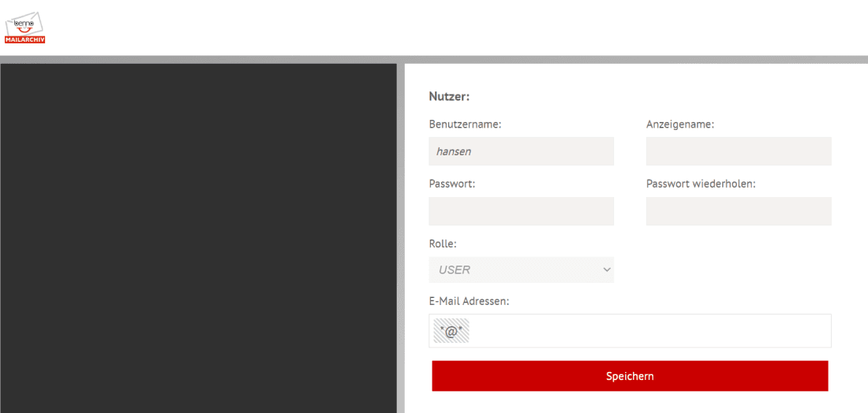868x413 pixels.
Task: Click into the Passwort field
Action: point(521,211)
